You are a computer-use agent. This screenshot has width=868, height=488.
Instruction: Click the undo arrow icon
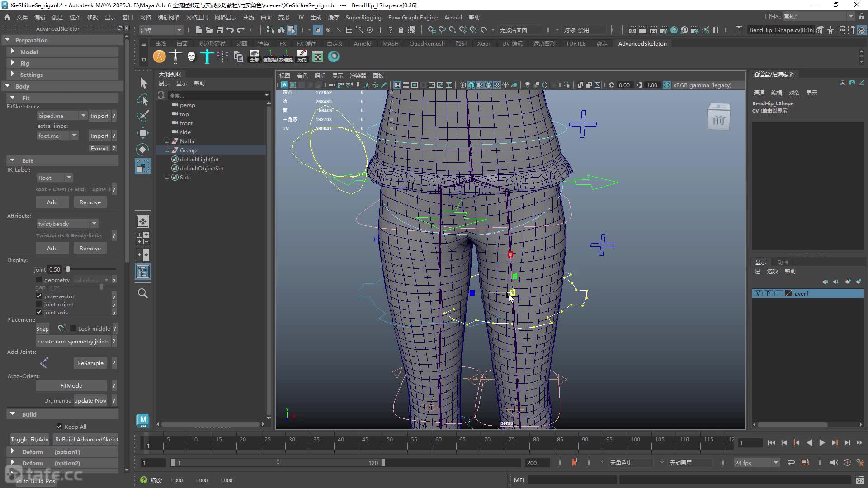point(230,30)
